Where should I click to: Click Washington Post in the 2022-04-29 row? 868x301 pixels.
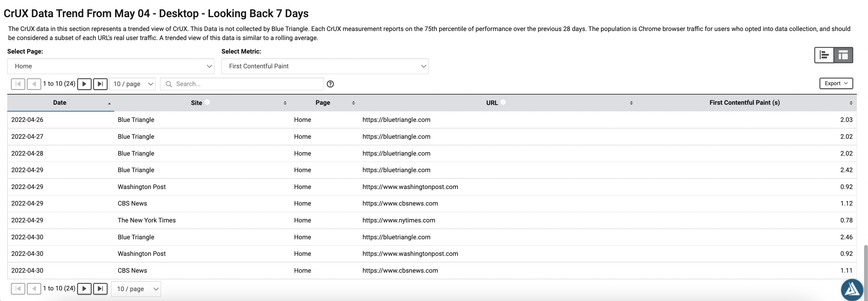(x=142, y=187)
